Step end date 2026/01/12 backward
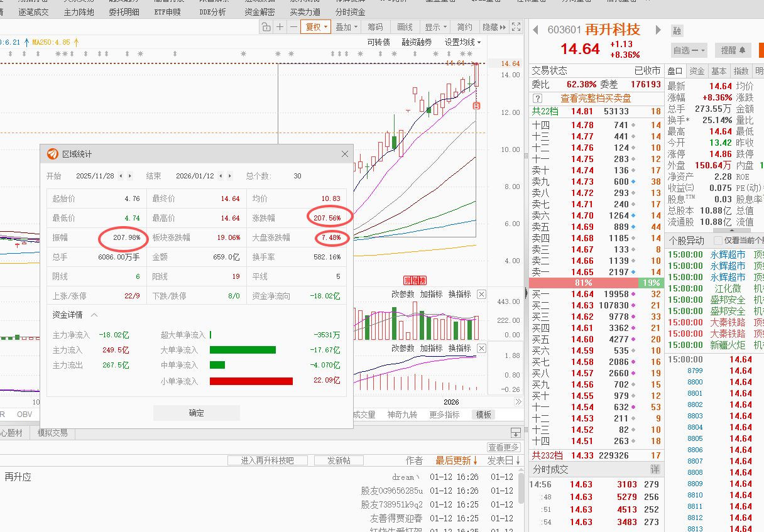764x532 pixels. [221, 176]
